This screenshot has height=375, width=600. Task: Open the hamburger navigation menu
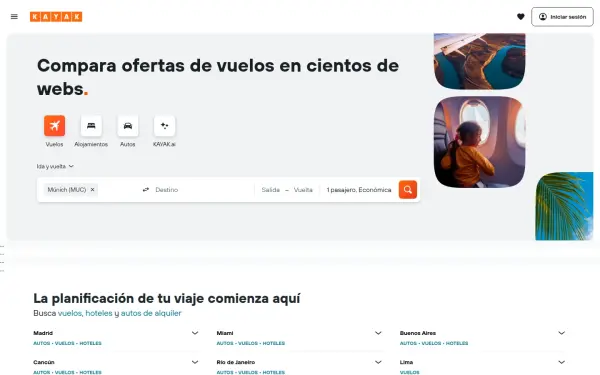click(14, 17)
